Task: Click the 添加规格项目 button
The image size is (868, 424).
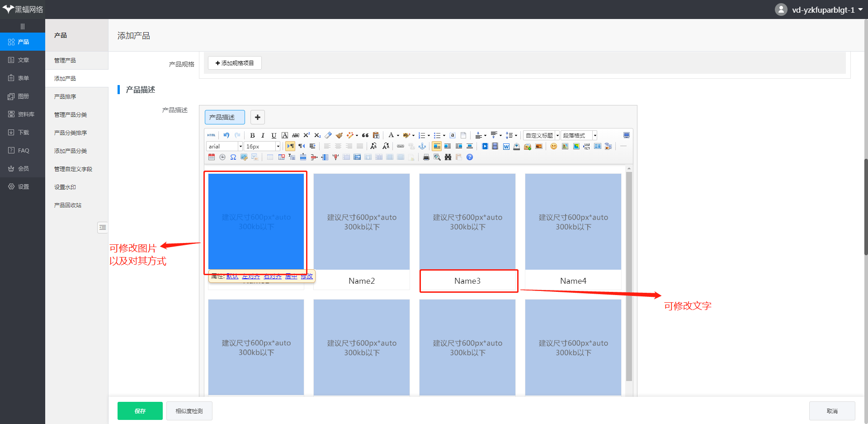Action: (235, 63)
